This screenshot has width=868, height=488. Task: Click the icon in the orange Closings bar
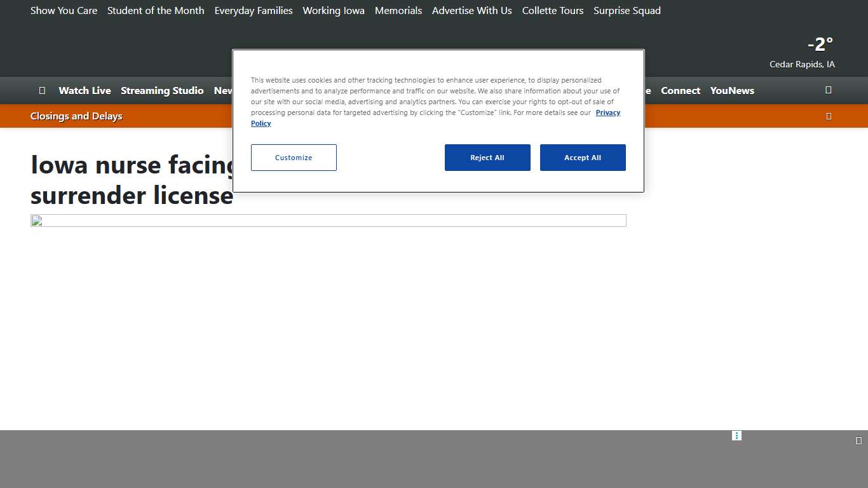tap(828, 116)
